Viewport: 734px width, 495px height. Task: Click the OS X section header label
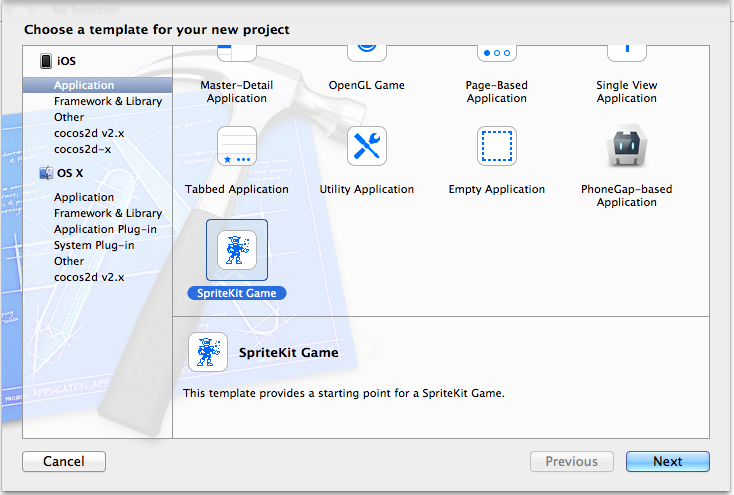[70, 173]
